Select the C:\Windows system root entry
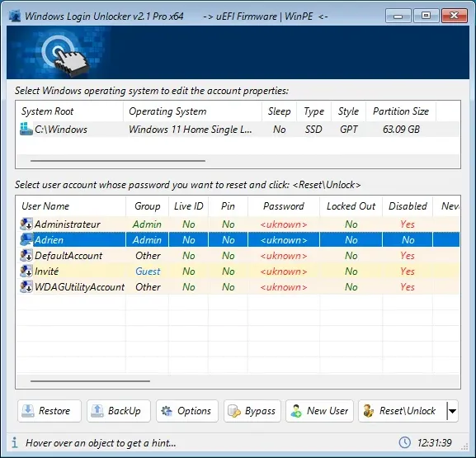 pos(61,130)
